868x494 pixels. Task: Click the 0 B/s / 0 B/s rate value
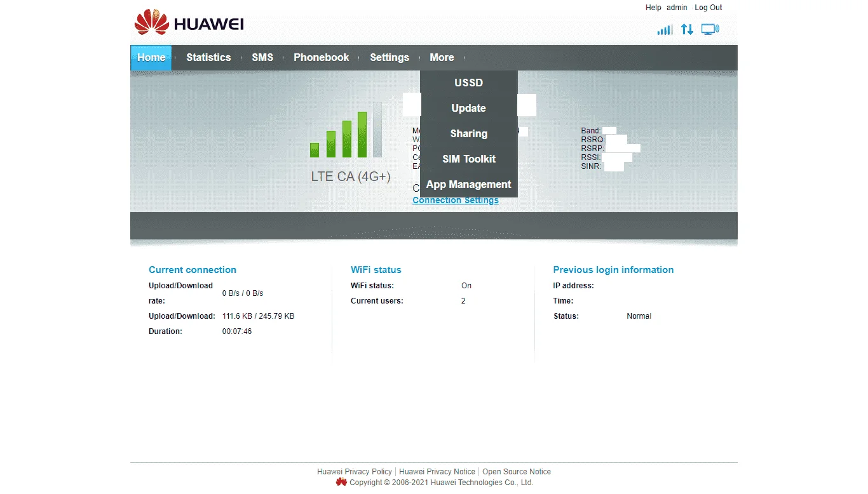[x=243, y=293]
